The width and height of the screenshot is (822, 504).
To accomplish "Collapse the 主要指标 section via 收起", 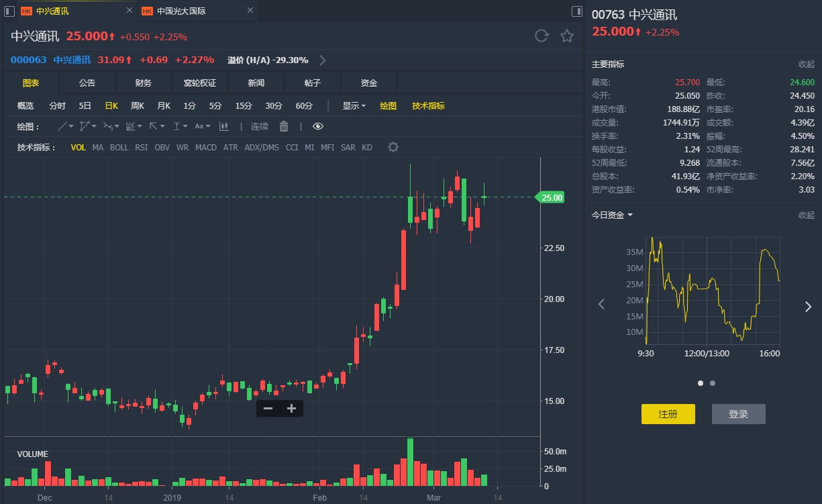I will [806, 64].
